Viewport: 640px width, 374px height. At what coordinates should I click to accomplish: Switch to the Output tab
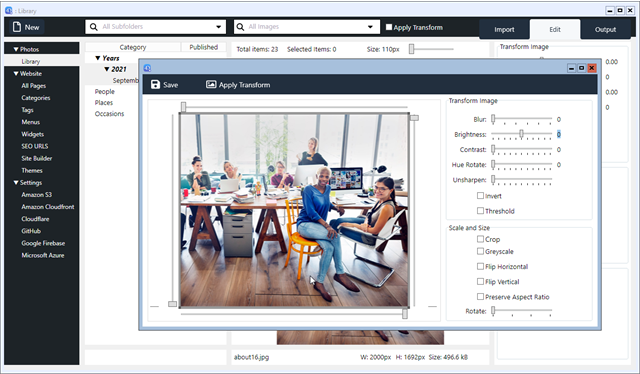point(605,29)
